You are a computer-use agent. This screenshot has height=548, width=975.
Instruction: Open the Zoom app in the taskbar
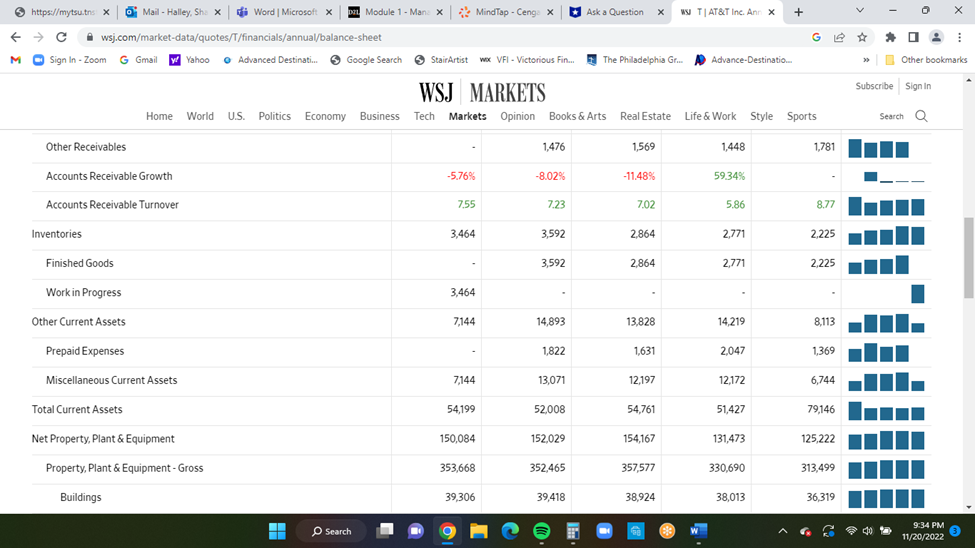coord(604,531)
